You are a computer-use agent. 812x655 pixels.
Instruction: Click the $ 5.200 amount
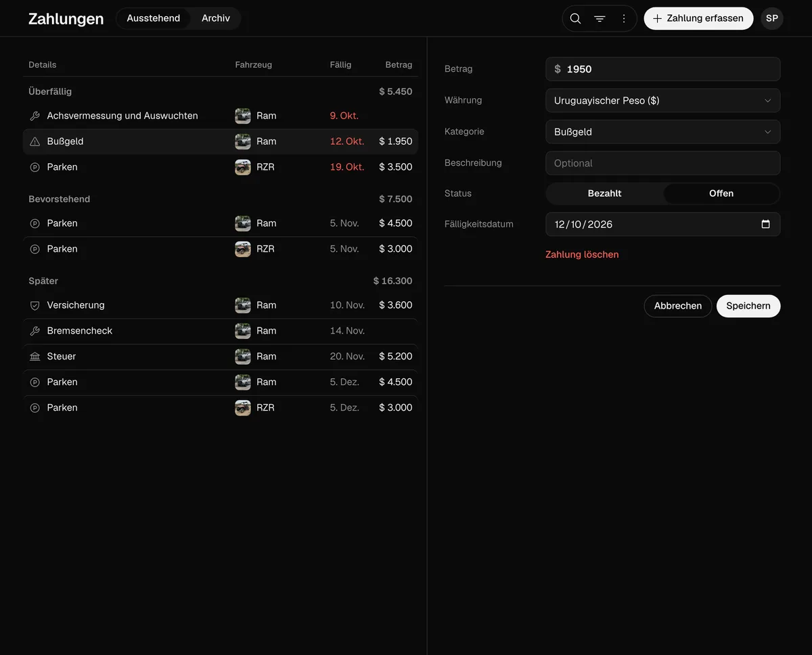click(396, 357)
